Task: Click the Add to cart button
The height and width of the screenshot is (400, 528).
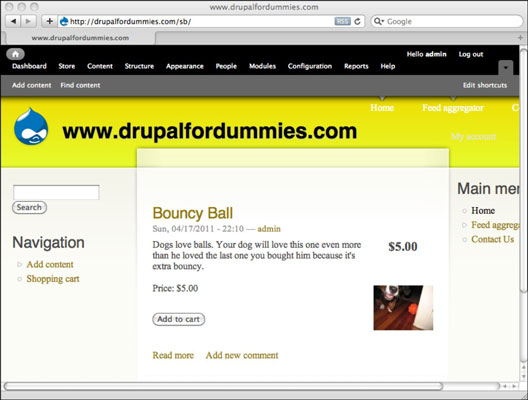Action: tap(178, 319)
